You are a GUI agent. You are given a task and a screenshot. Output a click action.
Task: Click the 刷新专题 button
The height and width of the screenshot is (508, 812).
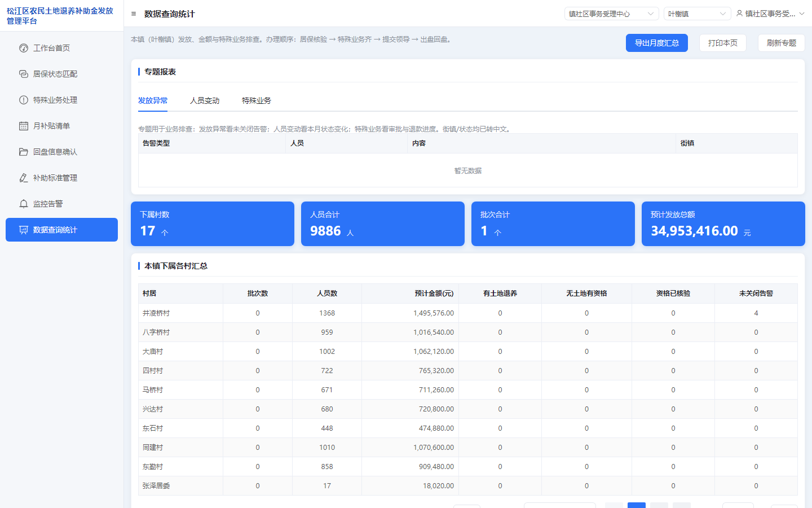point(782,43)
